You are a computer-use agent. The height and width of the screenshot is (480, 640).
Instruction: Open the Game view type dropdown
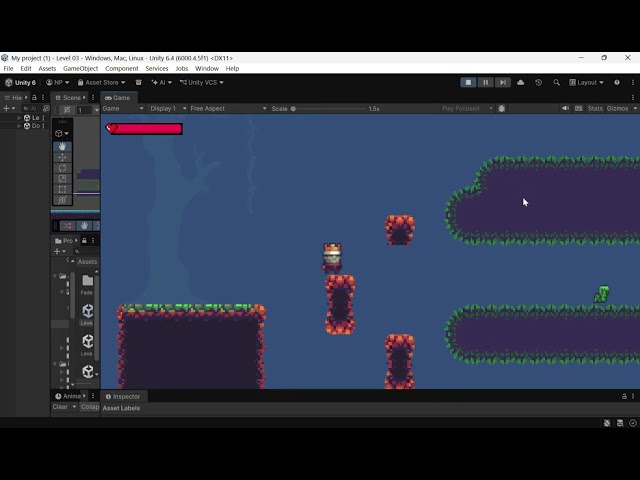point(123,109)
